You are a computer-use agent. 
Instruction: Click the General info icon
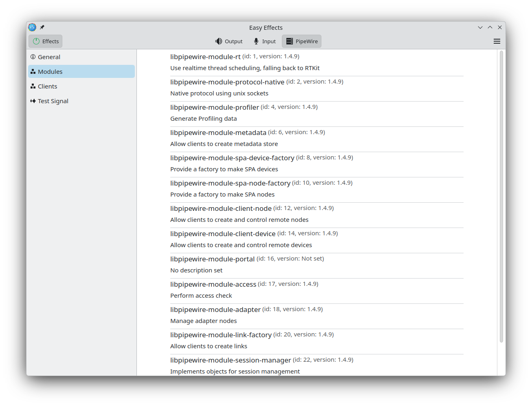33,57
